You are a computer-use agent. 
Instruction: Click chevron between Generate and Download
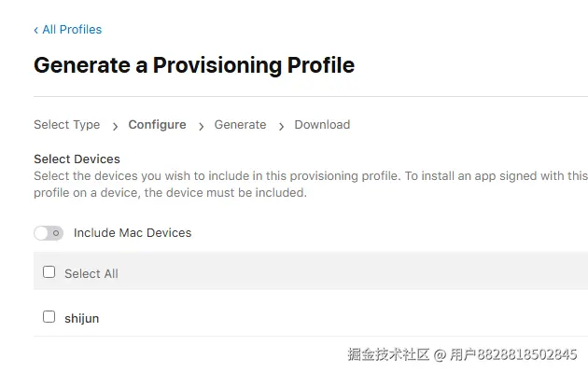pyautogui.click(x=281, y=127)
